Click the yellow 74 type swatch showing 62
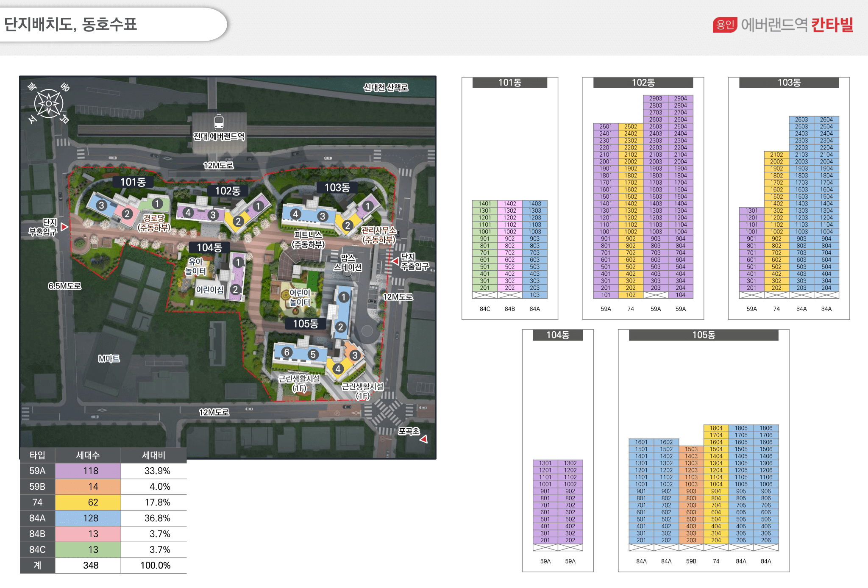This screenshot has width=868, height=588. (x=88, y=502)
